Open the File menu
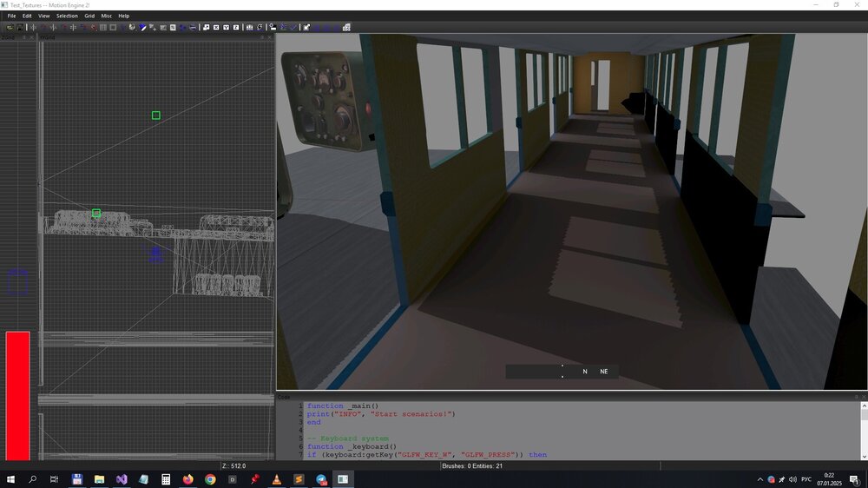Image resolution: width=868 pixels, height=488 pixels. click(11, 16)
